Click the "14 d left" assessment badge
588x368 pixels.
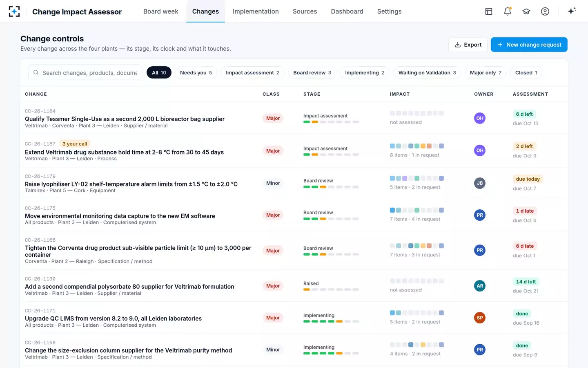click(526, 282)
